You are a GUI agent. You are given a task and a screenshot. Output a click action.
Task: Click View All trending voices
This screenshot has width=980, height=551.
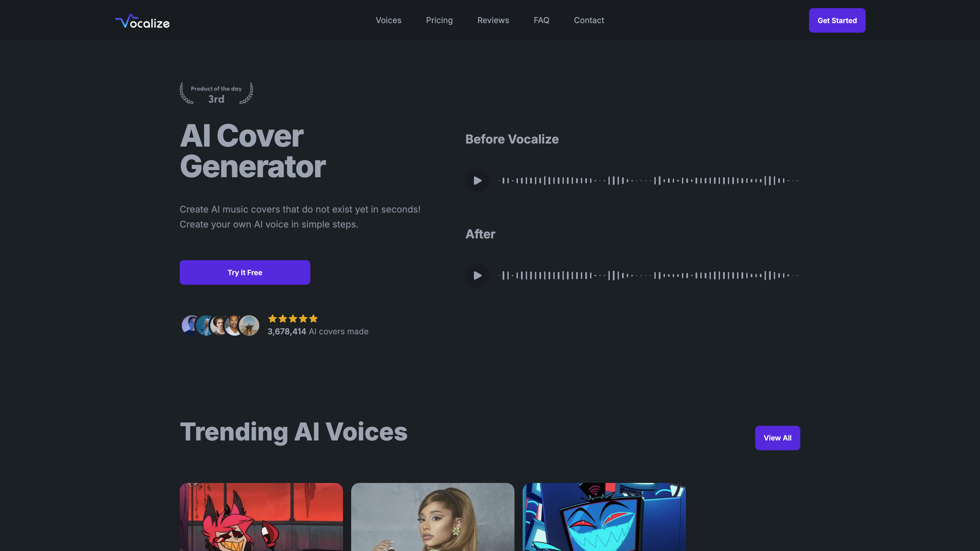(x=777, y=438)
